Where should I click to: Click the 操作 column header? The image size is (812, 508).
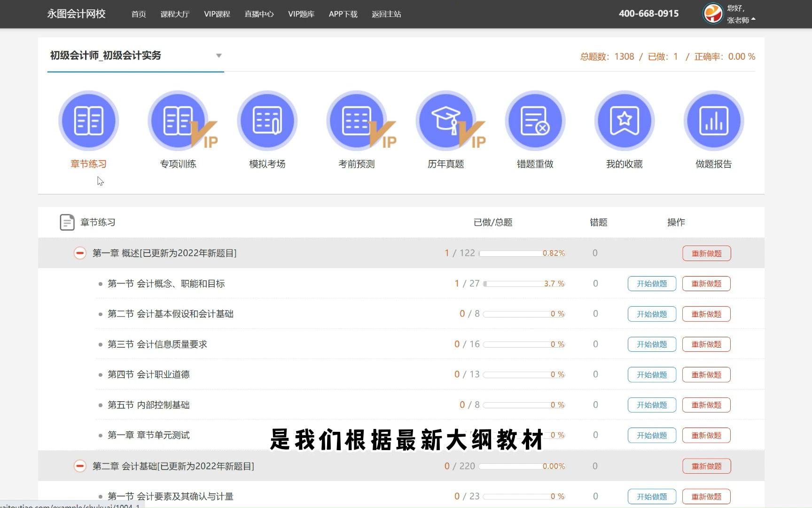[x=676, y=222]
